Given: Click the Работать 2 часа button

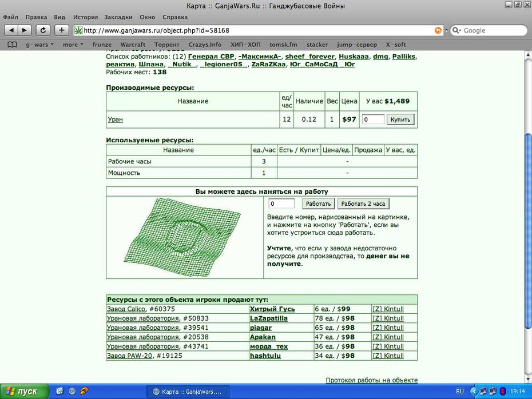Looking at the screenshot, I should [363, 204].
